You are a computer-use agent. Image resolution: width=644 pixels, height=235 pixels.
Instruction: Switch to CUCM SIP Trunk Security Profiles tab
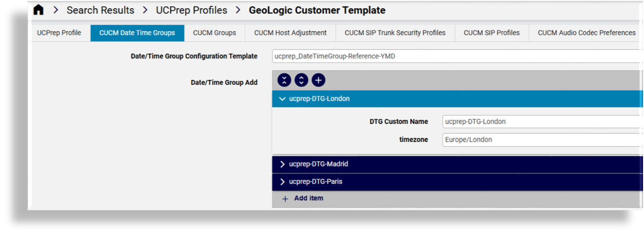click(395, 33)
